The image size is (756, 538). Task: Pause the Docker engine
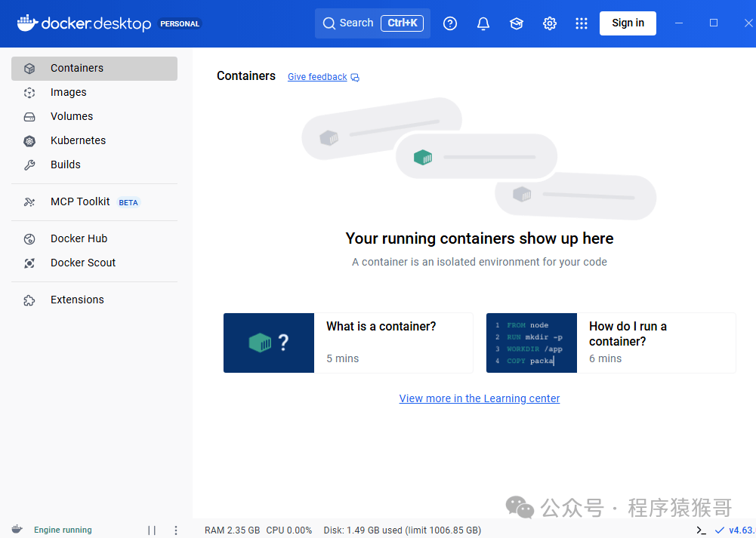[x=152, y=530]
